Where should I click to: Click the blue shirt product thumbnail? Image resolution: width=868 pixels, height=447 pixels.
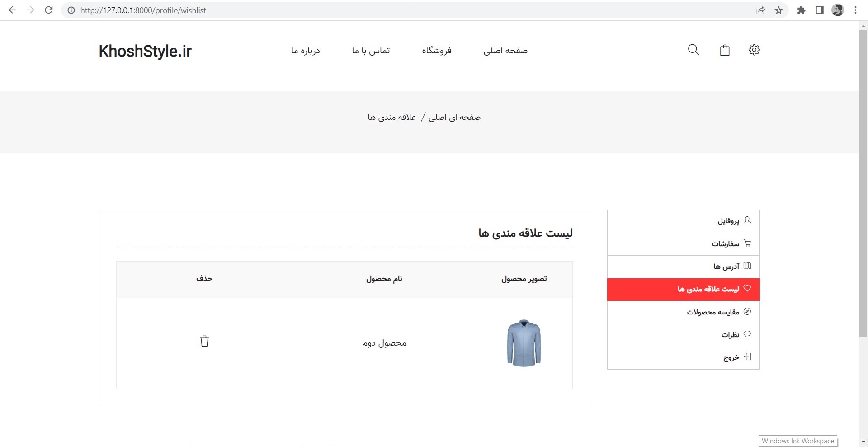(524, 343)
